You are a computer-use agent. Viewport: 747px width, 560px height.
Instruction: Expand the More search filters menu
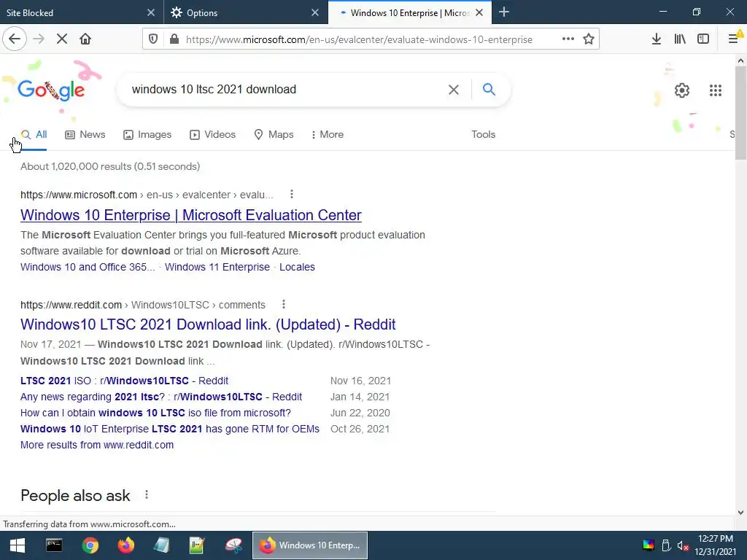click(x=328, y=135)
